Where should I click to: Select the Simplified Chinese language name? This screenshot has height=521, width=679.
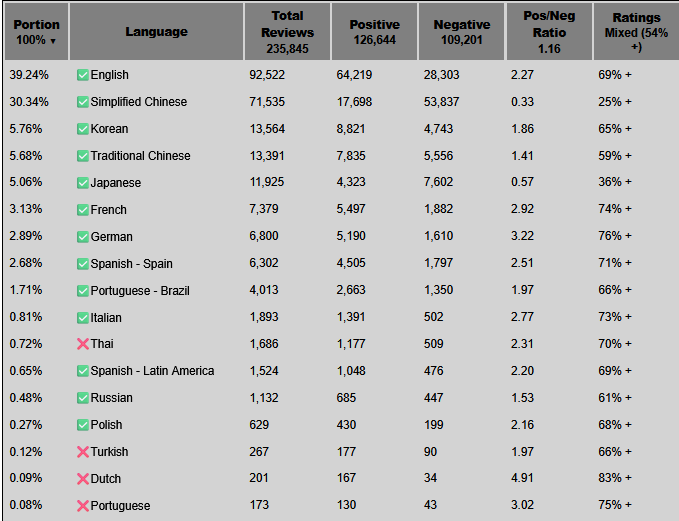(139, 102)
